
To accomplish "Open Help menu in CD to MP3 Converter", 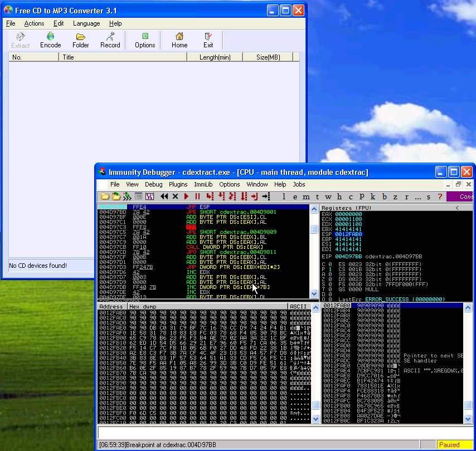I will (115, 23).
